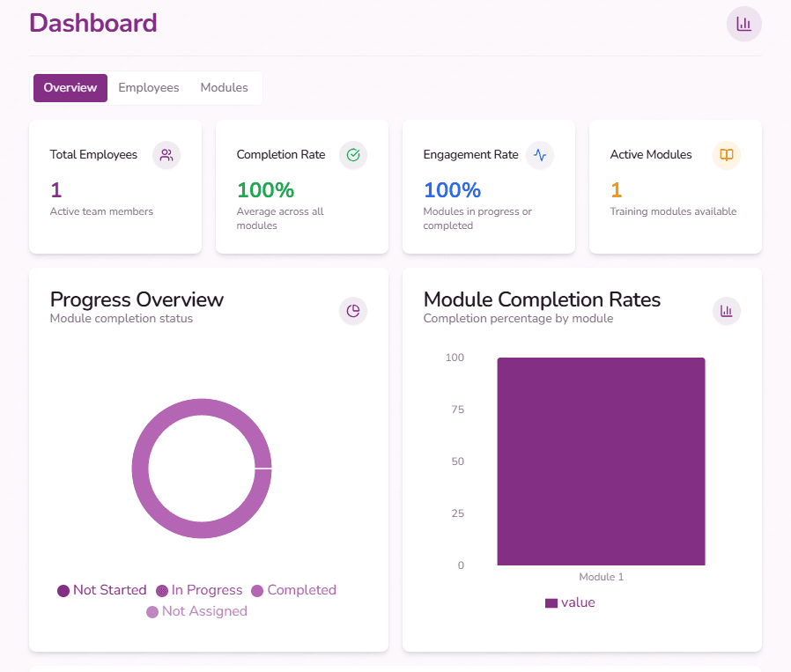
Task: Open the Modules tab
Action: (224, 87)
